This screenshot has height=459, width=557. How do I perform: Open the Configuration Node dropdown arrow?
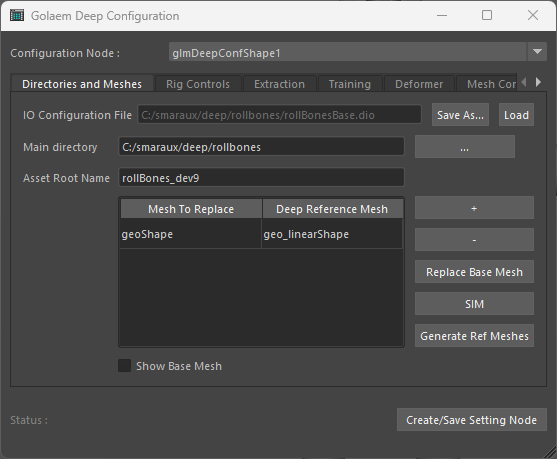click(537, 52)
